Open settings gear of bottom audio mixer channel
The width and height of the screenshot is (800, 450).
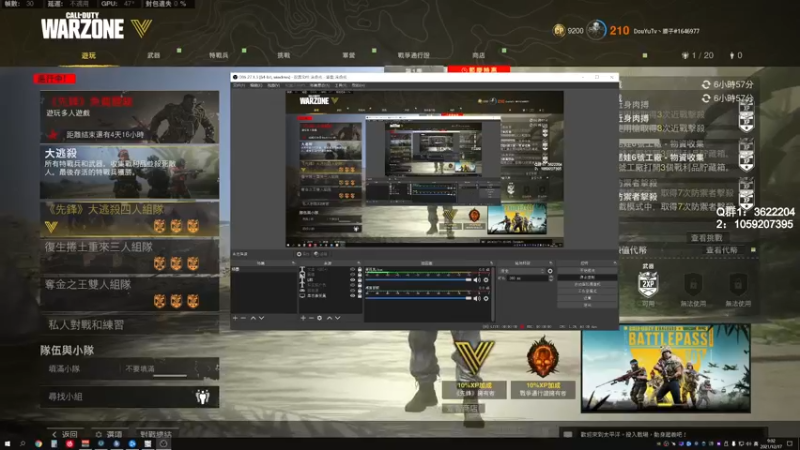click(486, 298)
